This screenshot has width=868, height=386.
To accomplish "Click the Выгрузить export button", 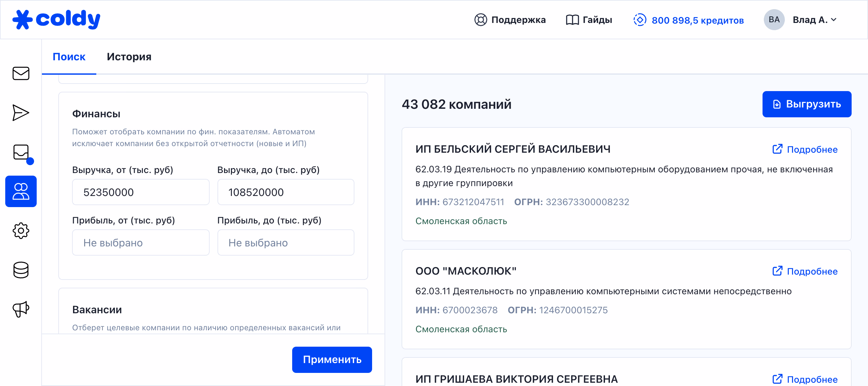I will [806, 104].
